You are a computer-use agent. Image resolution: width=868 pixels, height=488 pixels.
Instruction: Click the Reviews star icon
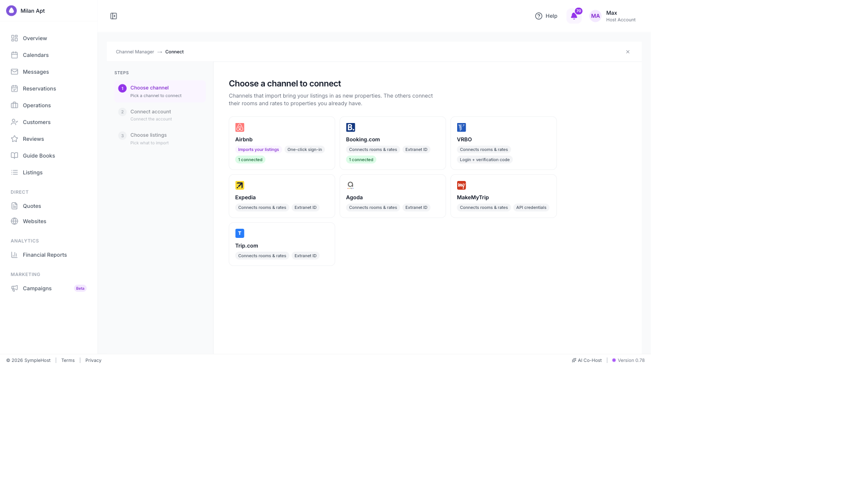14,139
